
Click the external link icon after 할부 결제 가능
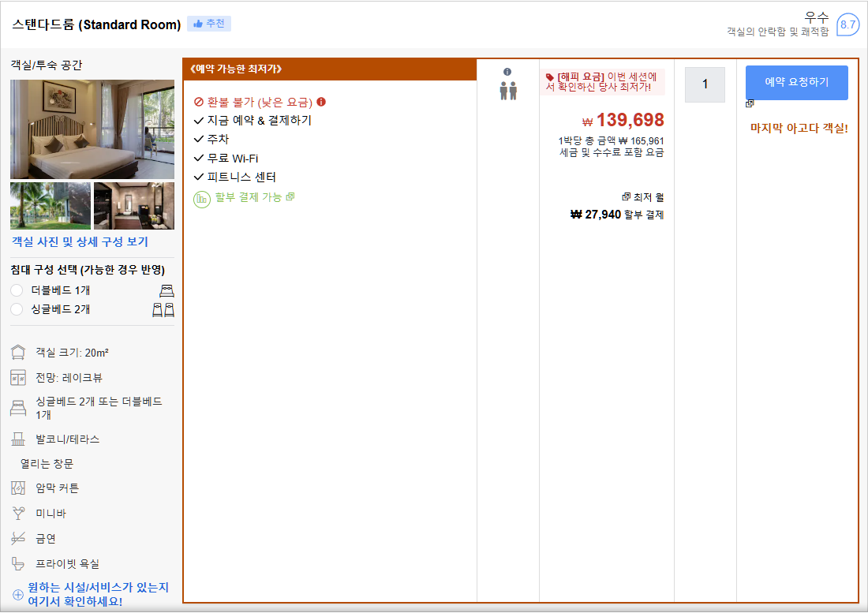pos(290,196)
